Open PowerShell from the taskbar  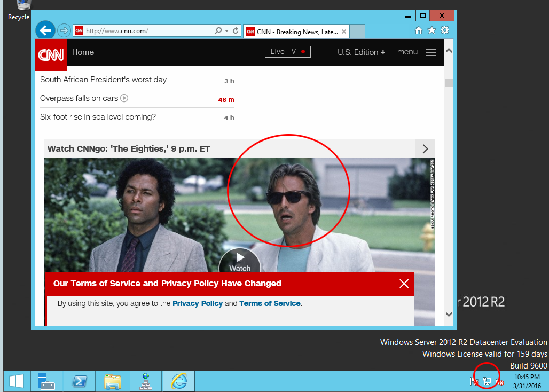click(x=80, y=381)
